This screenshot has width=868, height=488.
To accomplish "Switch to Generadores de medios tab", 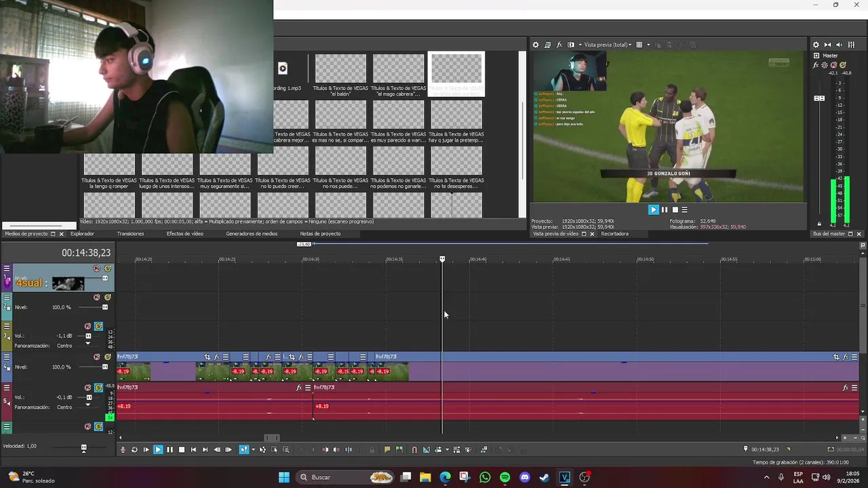I will [252, 234].
